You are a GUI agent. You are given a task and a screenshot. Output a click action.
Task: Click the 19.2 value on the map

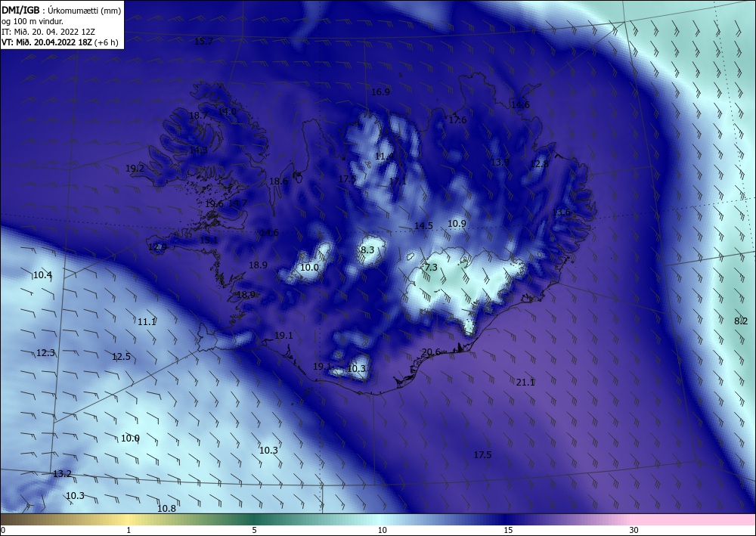coord(135,169)
